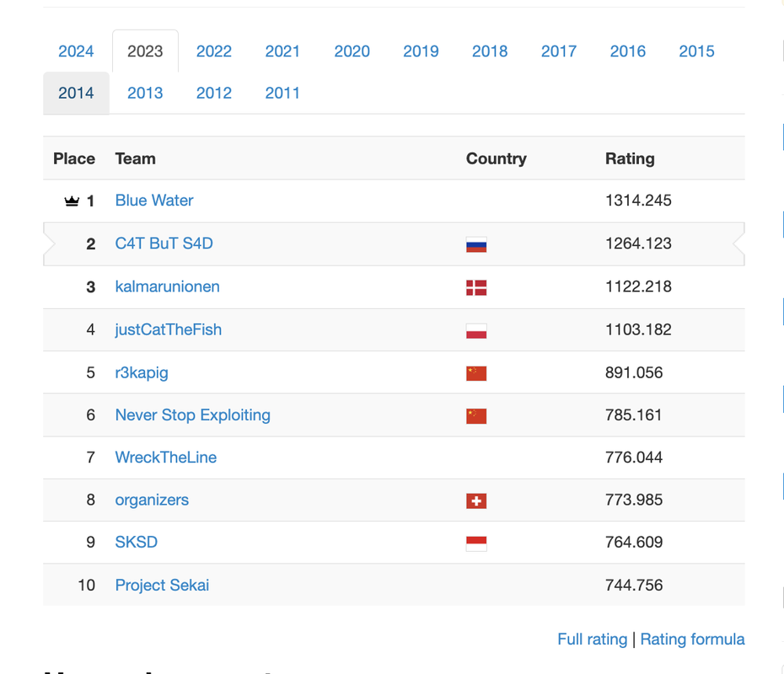Go to the r3kapig team page
This screenshot has width=784, height=674.
click(142, 373)
